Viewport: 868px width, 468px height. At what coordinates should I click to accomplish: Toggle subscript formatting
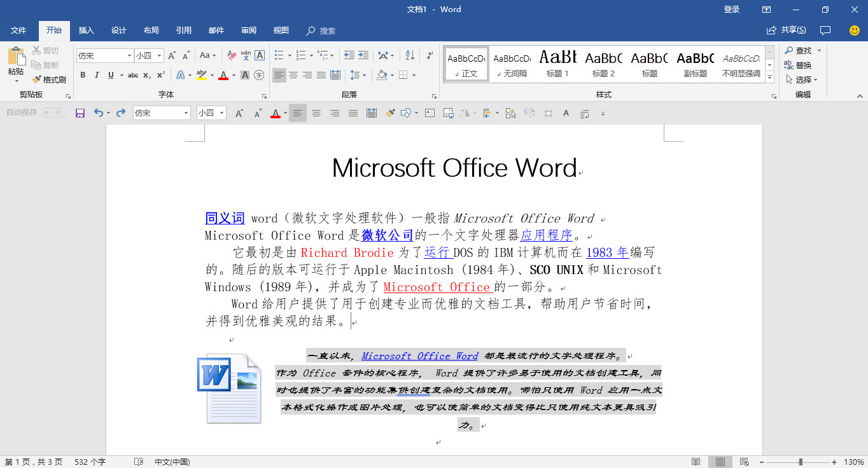click(x=147, y=75)
